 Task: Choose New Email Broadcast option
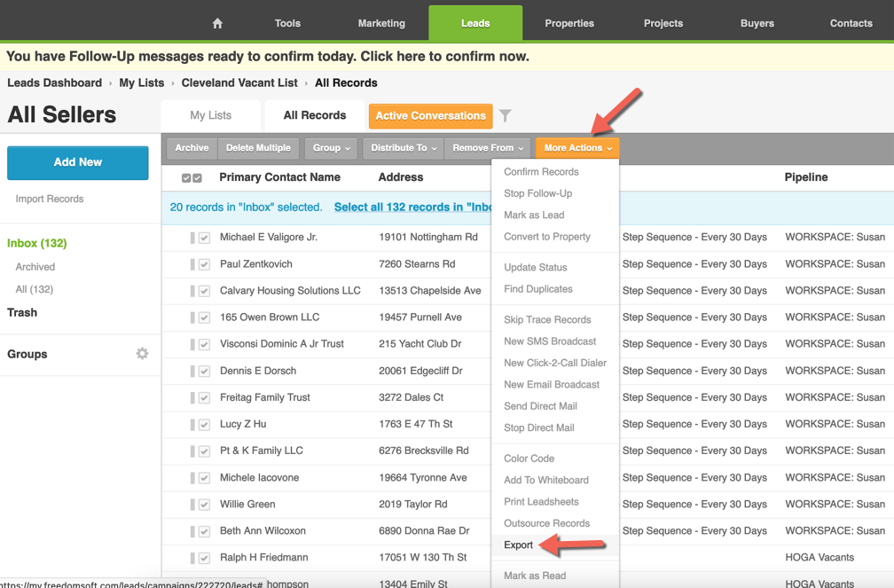tap(552, 385)
